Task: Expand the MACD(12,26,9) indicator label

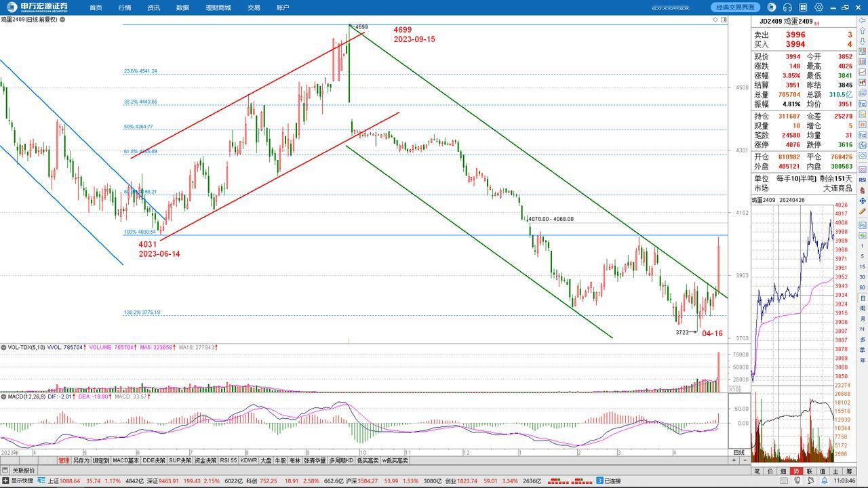Action: point(23,396)
